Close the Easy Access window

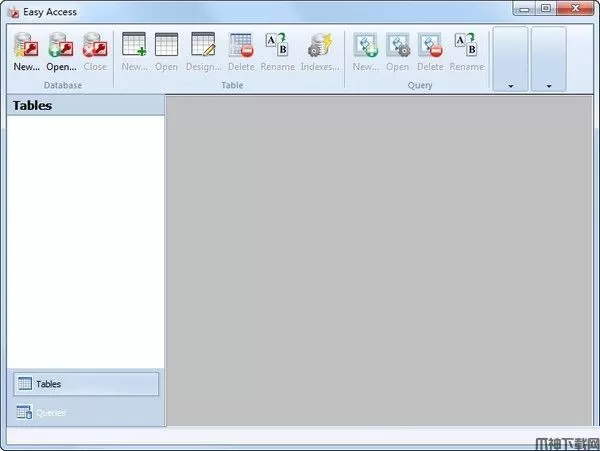[575, 8]
